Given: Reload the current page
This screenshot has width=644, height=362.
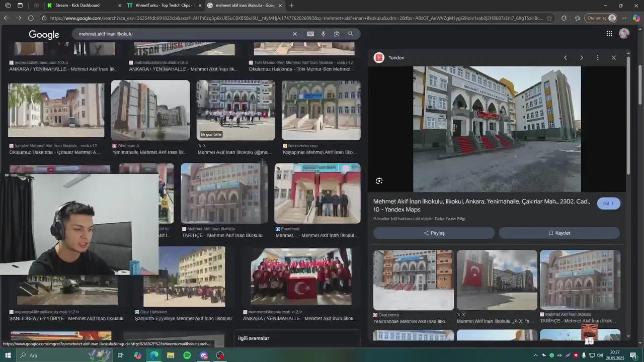Looking at the screenshot, I should (31, 18).
